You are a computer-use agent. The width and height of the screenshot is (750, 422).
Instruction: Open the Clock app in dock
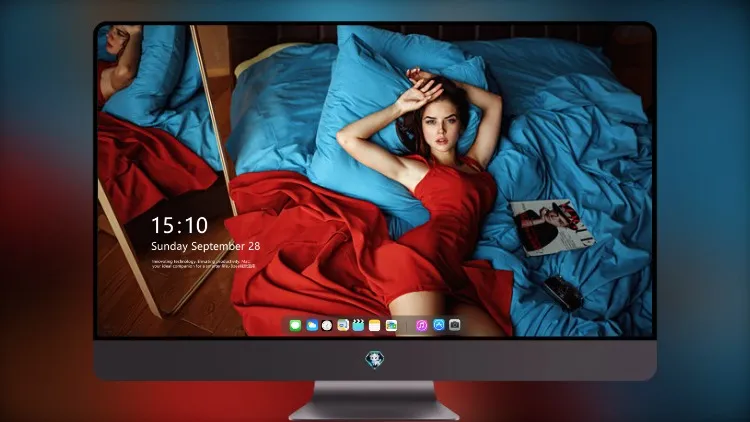click(x=327, y=326)
